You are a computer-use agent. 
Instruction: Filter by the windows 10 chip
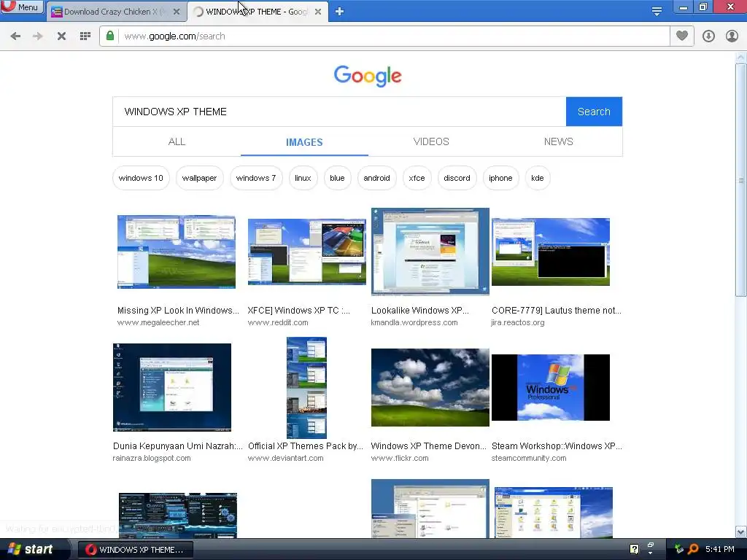(x=141, y=178)
